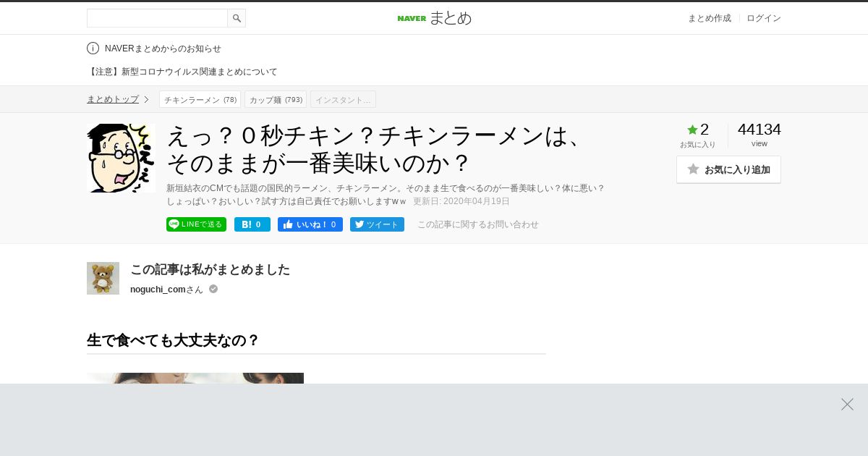
Task: Open the article photo below the heading
Action: pos(195,379)
